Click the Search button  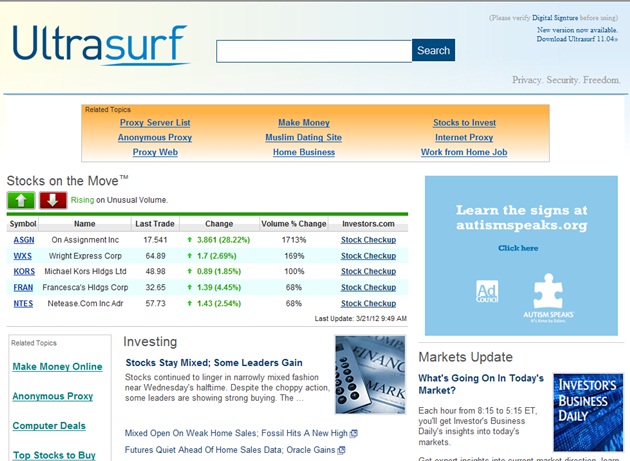434,50
